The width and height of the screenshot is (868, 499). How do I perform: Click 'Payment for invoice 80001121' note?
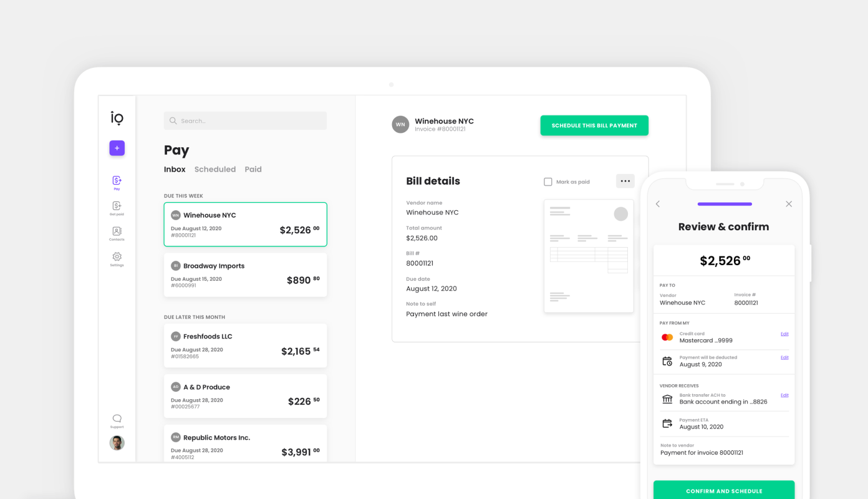[x=702, y=453]
